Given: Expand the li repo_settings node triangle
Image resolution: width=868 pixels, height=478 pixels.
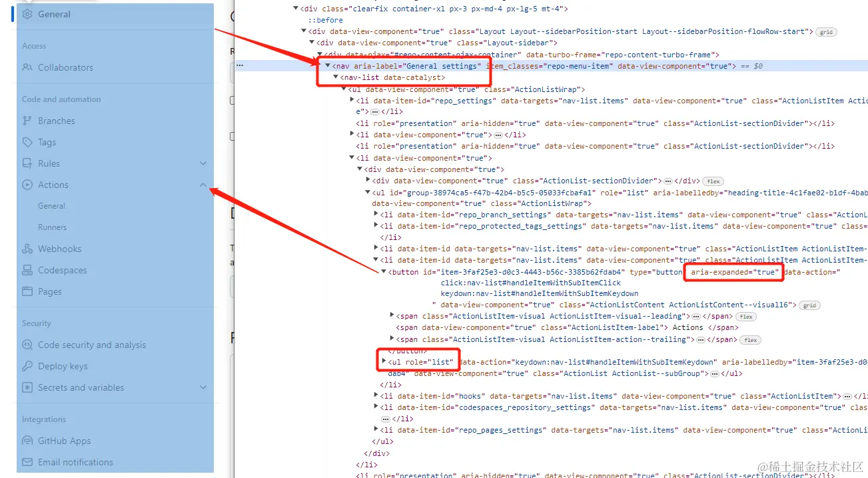Looking at the screenshot, I should 352,100.
